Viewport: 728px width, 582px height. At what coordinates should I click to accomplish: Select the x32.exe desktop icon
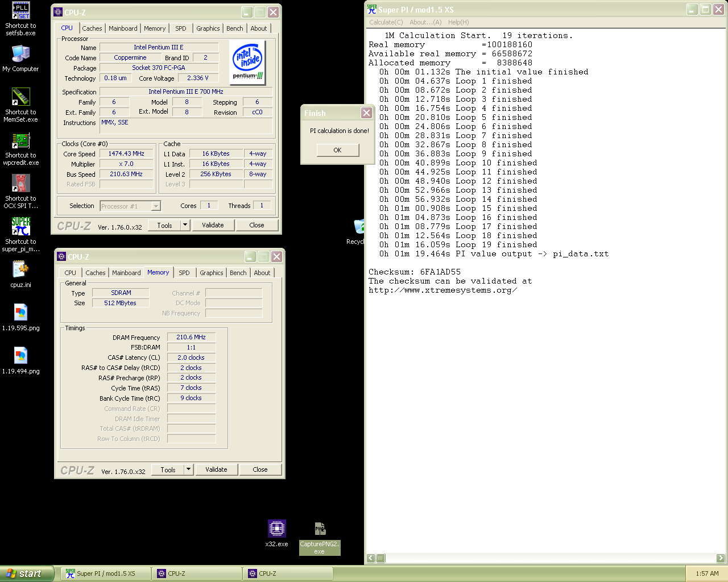point(277,529)
